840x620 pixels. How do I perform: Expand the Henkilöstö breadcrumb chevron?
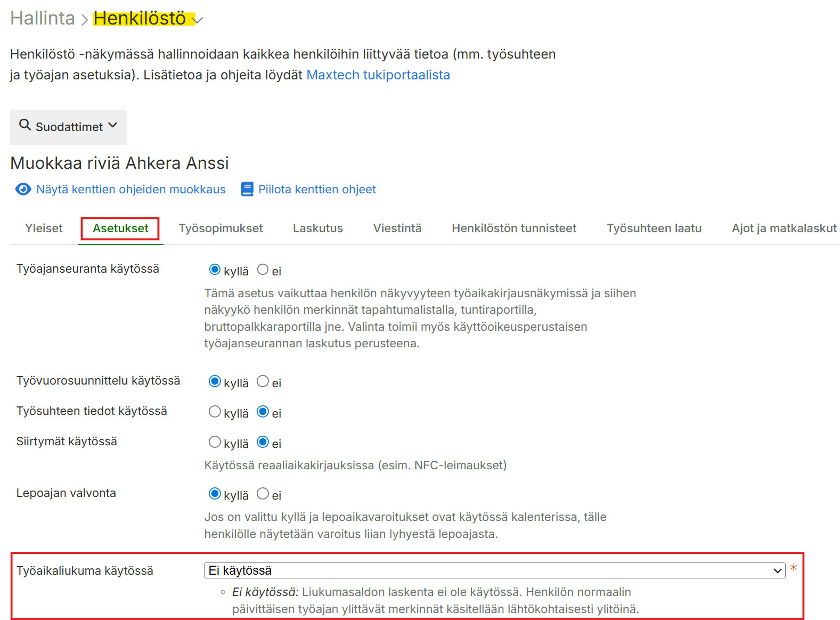(x=198, y=20)
